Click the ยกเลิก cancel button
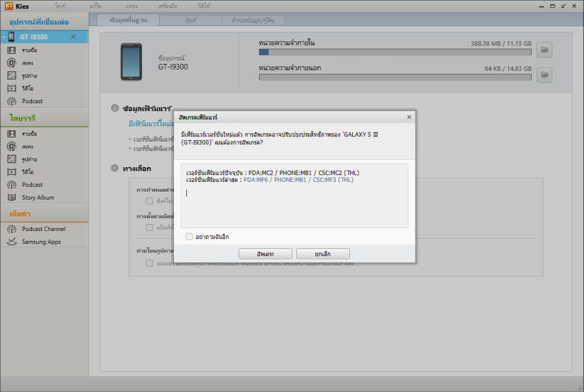The height and width of the screenshot is (392, 584). tap(323, 254)
